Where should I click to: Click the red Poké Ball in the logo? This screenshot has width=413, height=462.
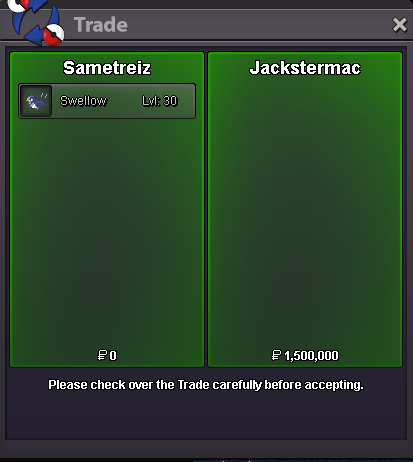click(x=53, y=35)
